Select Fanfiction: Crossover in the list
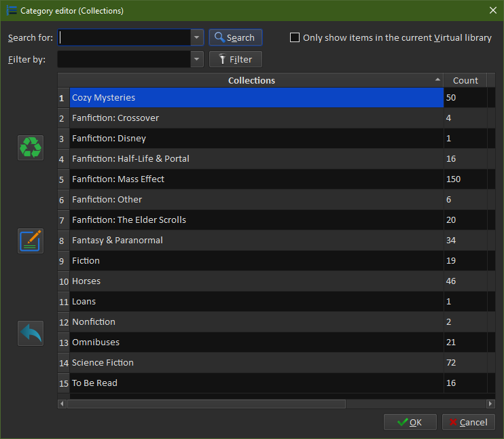The height and width of the screenshot is (439, 504). click(x=257, y=118)
